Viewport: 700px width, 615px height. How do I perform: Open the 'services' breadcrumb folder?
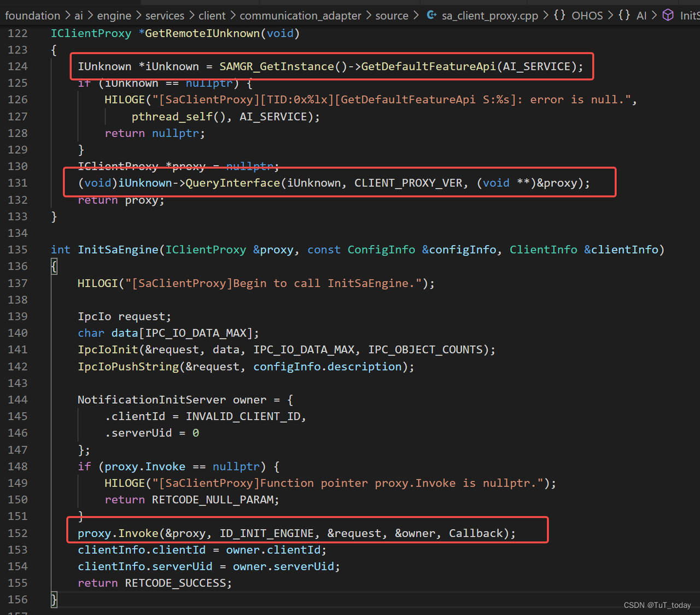pyautogui.click(x=165, y=16)
